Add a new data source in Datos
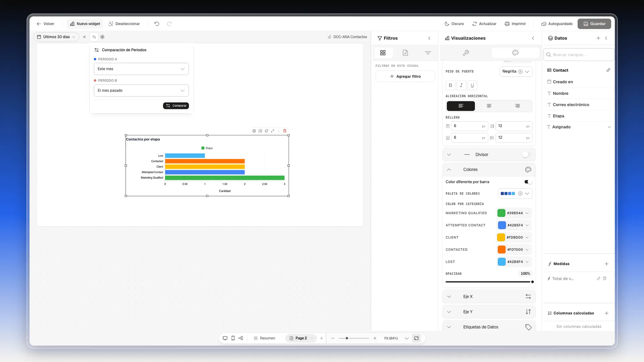This screenshot has height=362, width=644. click(x=598, y=38)
